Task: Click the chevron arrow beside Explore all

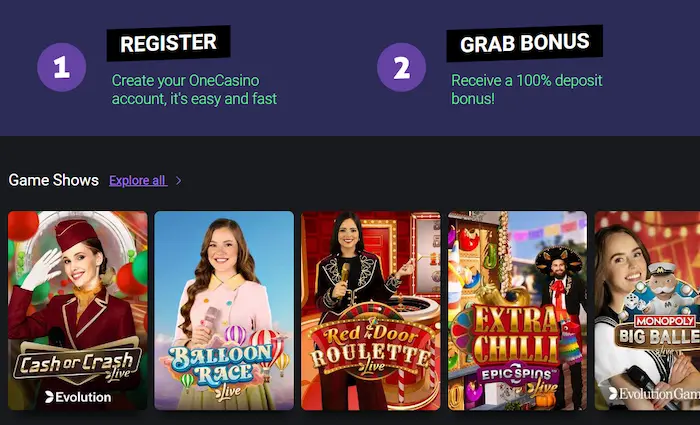Action: click(178, 180)
